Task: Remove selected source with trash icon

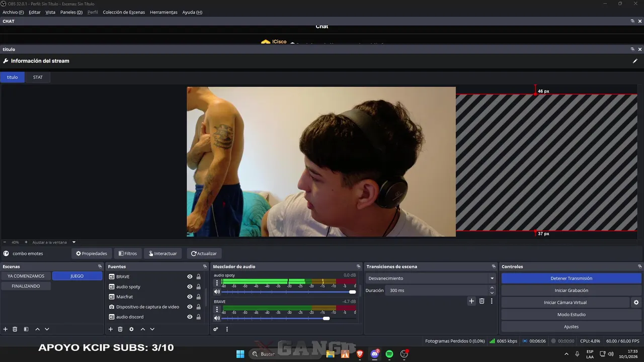Action: tap(120, 329)
